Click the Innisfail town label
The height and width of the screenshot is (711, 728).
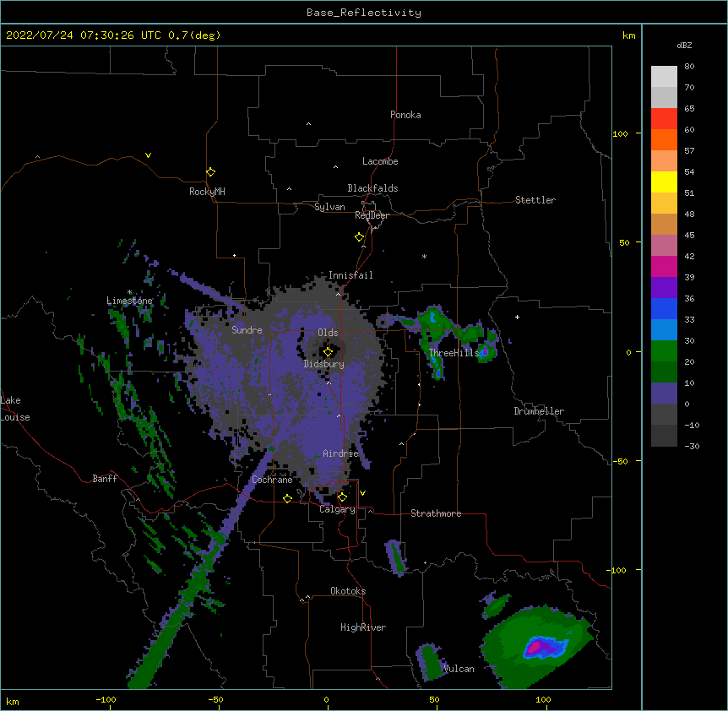coord(350,275)
